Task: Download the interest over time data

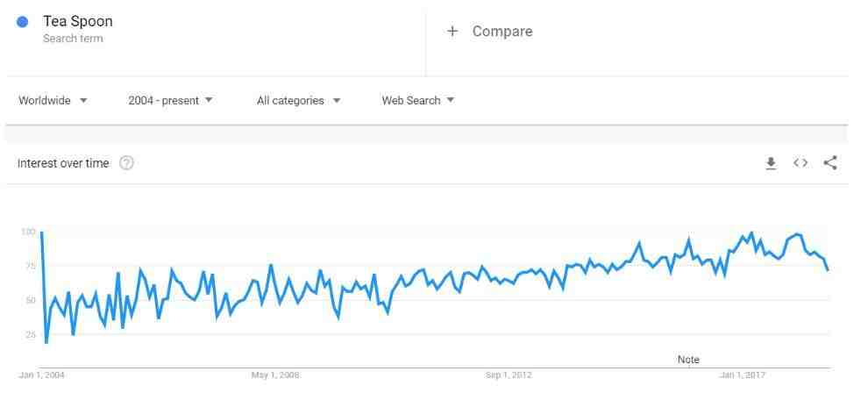Action: point(771,163)
